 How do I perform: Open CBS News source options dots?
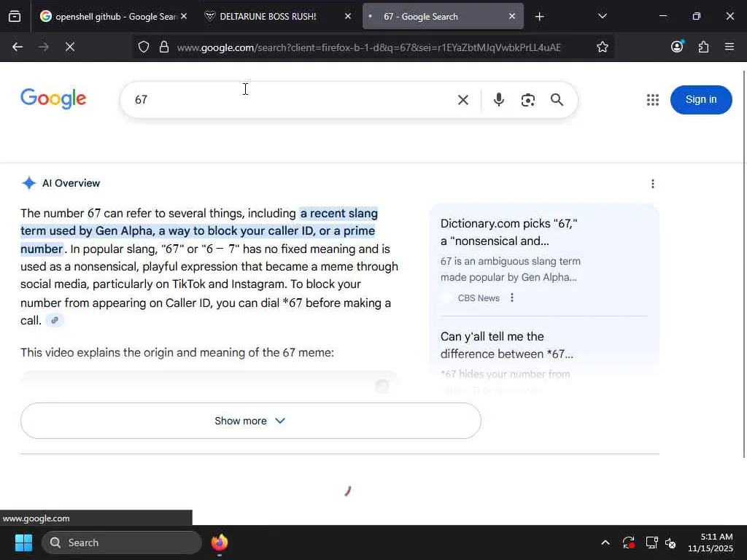512,297
